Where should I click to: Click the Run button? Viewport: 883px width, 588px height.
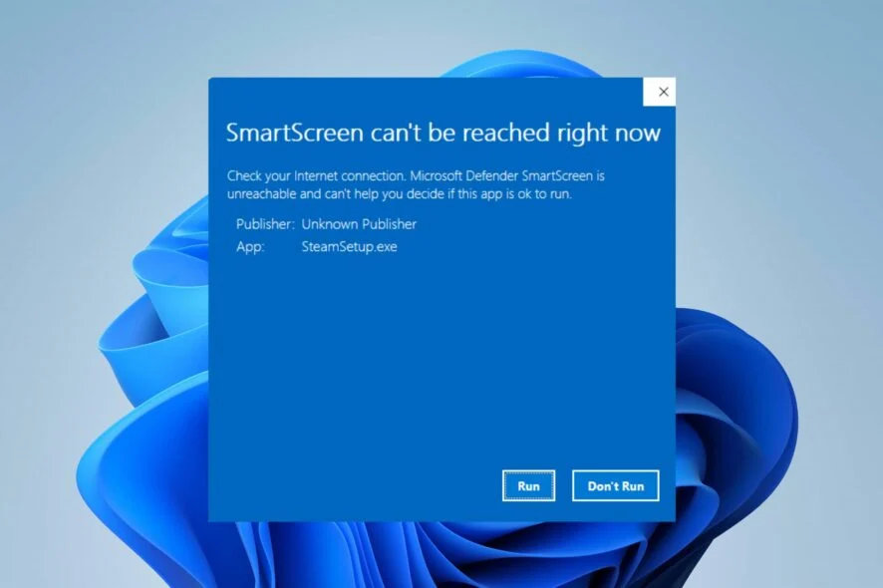pos(528,485)
